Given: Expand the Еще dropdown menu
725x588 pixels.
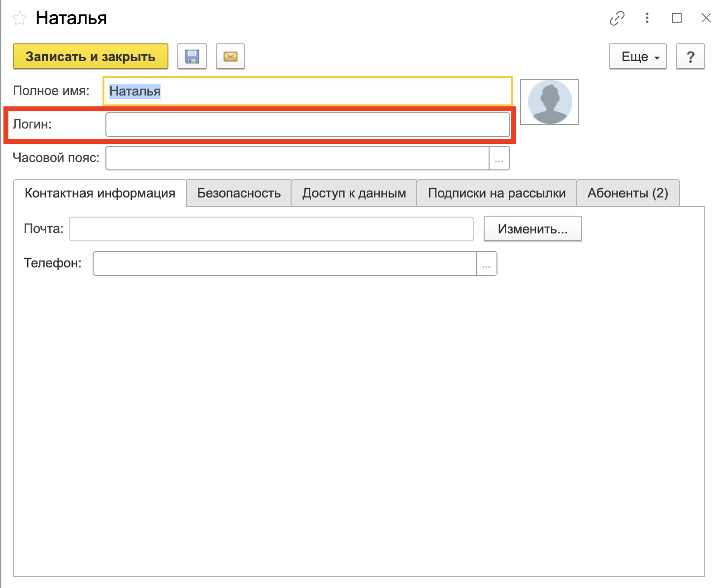Looking at the screenshot, I should tap(637, 57).
